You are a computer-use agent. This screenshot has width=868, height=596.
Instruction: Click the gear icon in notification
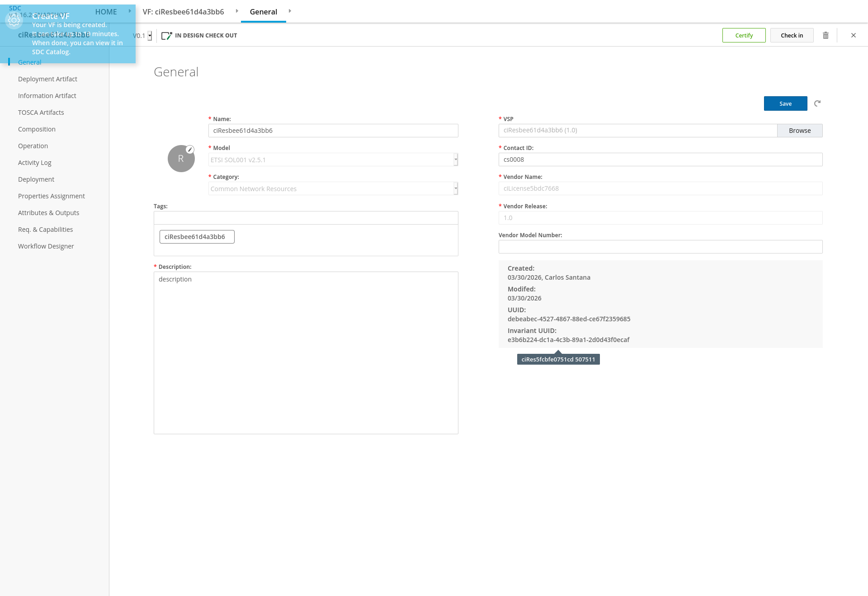pos(14,20)
